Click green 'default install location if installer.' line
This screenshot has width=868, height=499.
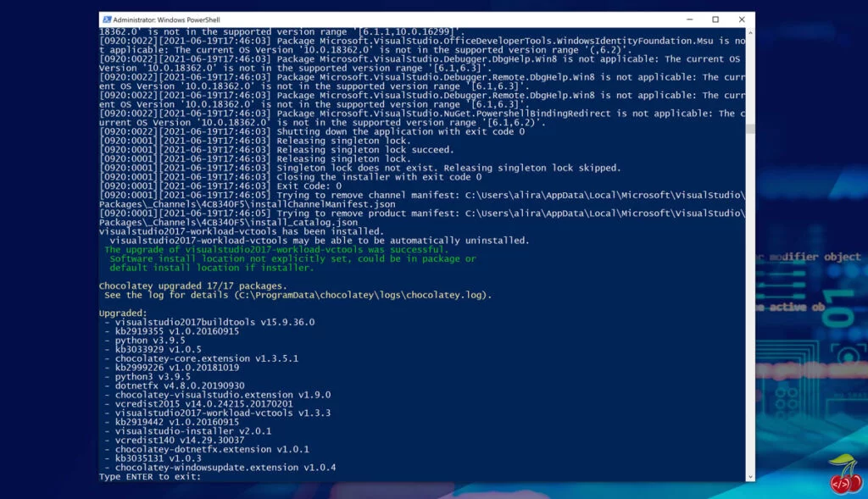click(212, 268)
